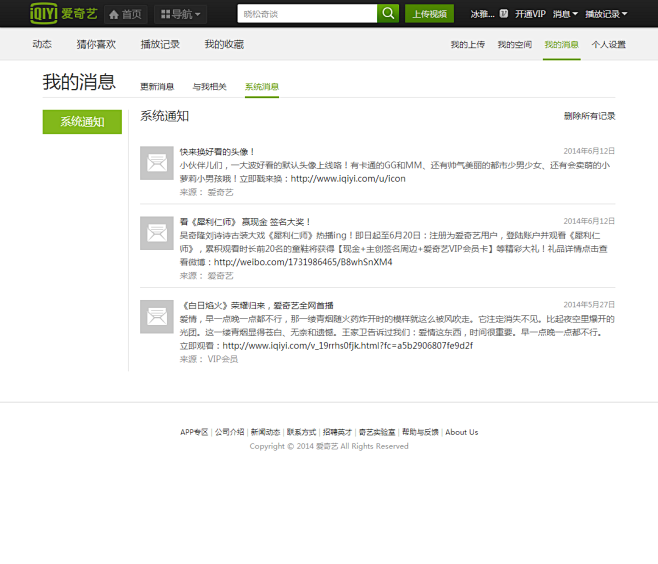The height and width of the screenshot is (564, 658).
Task: Open the weibo.com/1731986465 link
Action: tap(303, 262)
